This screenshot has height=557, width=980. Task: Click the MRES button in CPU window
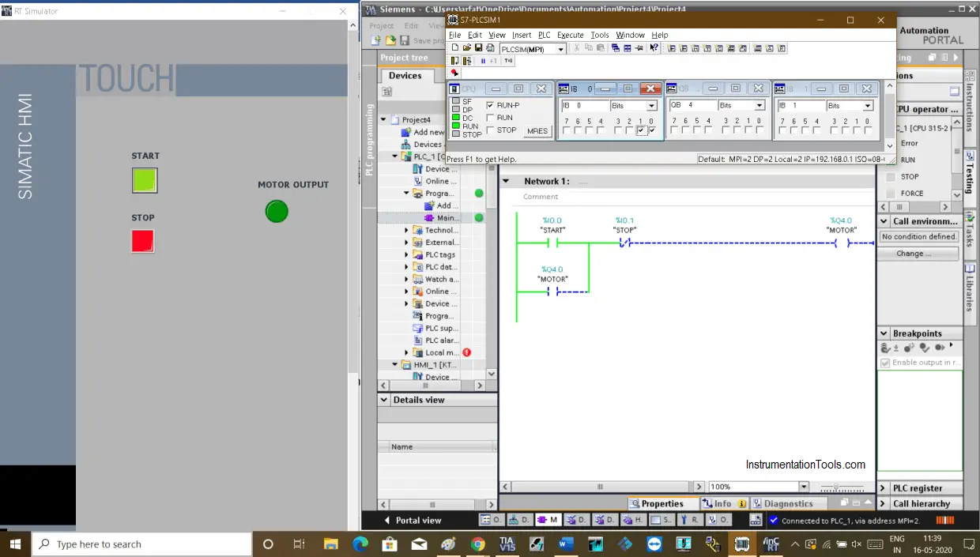[537, 131]
